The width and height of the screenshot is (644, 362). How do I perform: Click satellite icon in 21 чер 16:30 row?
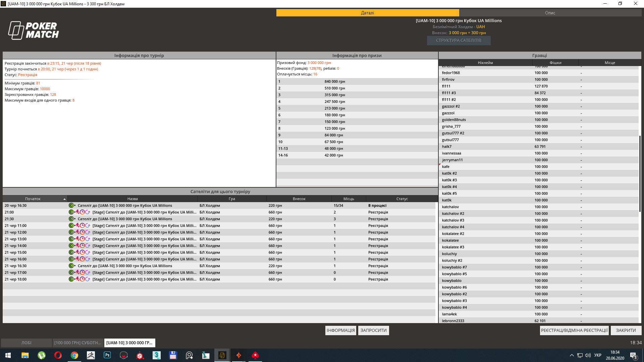tap(72, 266)
